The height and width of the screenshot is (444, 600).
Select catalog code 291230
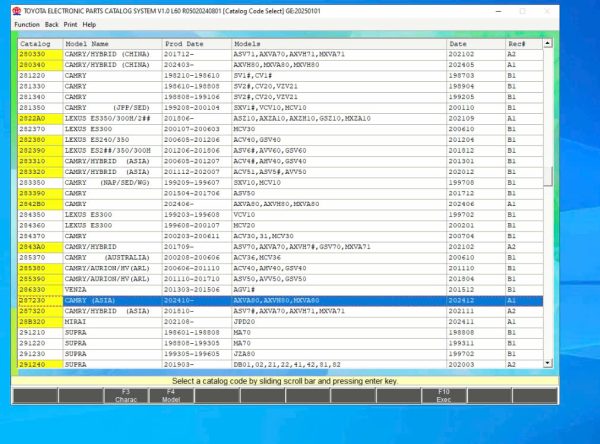click(x=40, y=354)
